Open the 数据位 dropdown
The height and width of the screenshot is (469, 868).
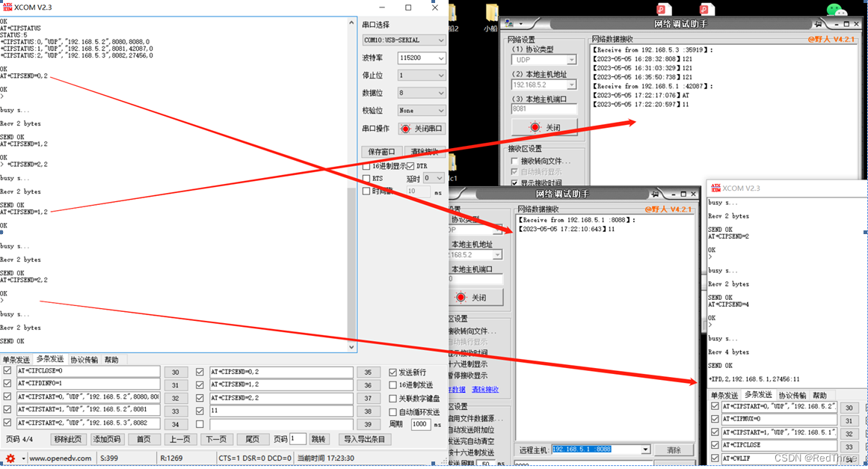coord(421,93)
